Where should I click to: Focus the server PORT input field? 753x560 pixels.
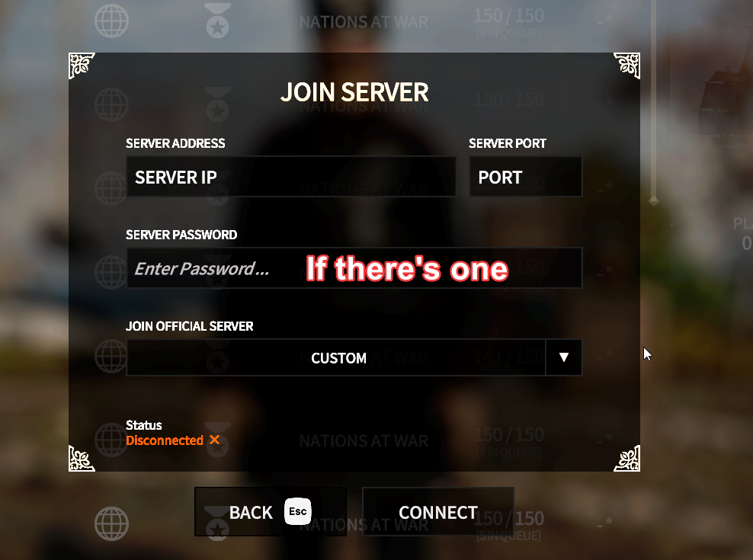point(525,177)
